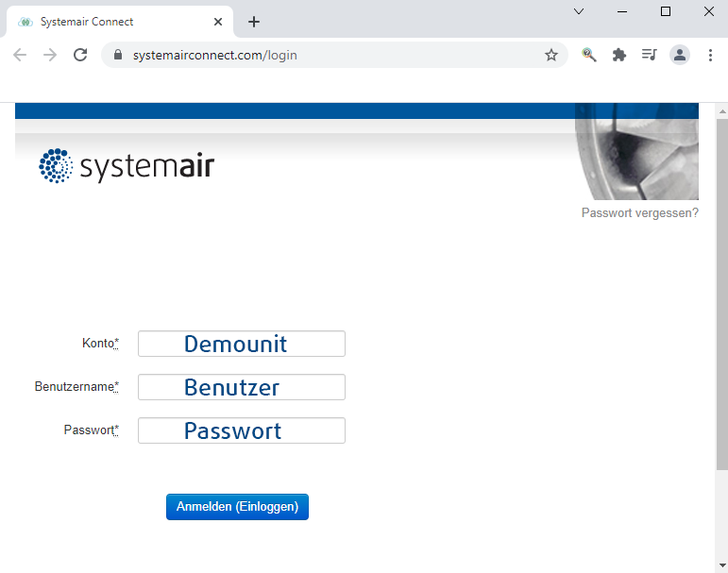Click the Anmelden (Einloggen) button
This screenshot has width=728, height=573.
[237, 507]
